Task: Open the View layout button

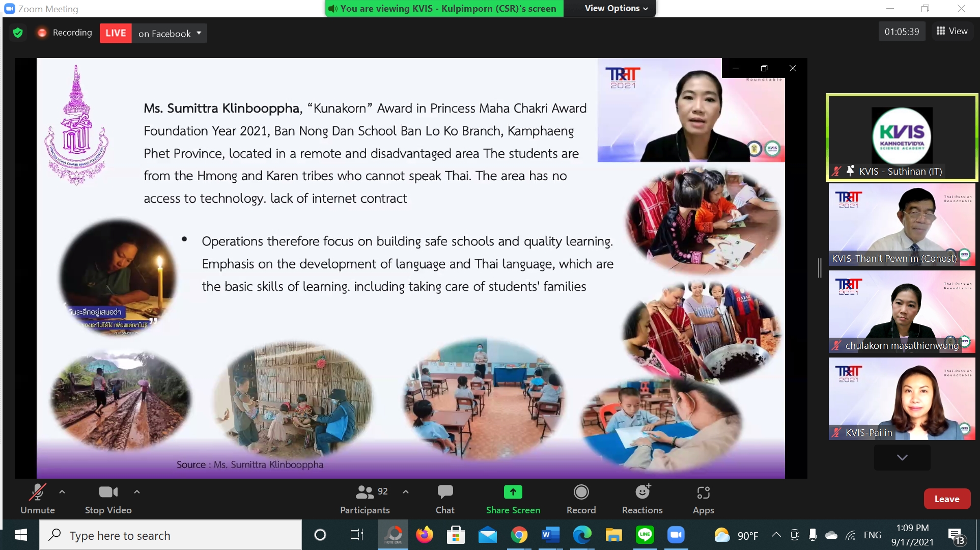Action: 952,31
